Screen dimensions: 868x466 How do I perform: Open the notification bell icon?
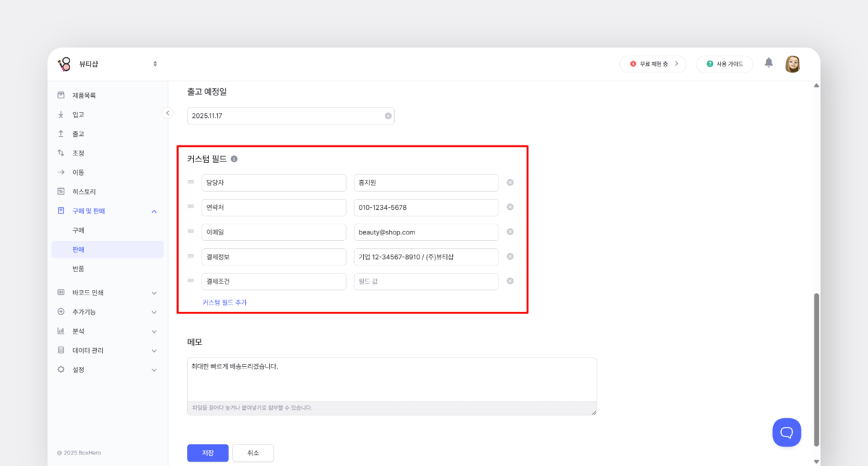coord(769,64)
